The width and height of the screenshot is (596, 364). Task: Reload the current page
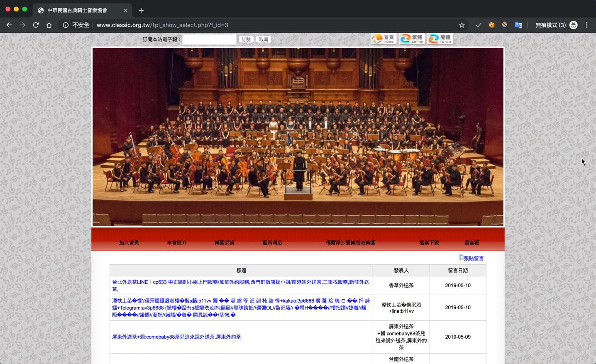36,25
